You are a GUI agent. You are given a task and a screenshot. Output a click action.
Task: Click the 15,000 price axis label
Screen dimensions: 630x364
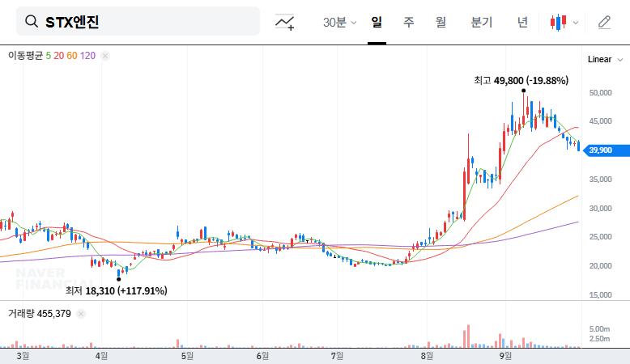(x=600, y=295)
